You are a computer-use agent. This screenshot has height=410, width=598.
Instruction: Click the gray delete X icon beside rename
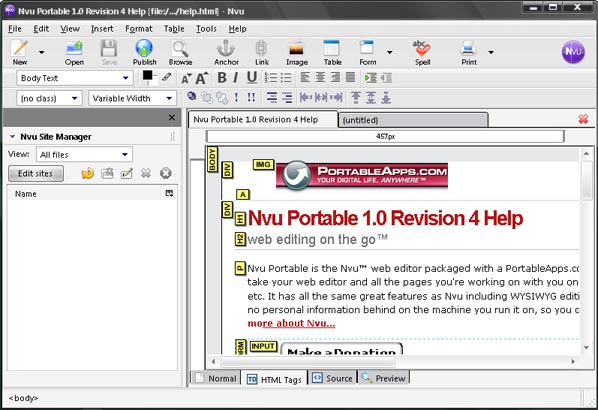[x=146, y=174]
